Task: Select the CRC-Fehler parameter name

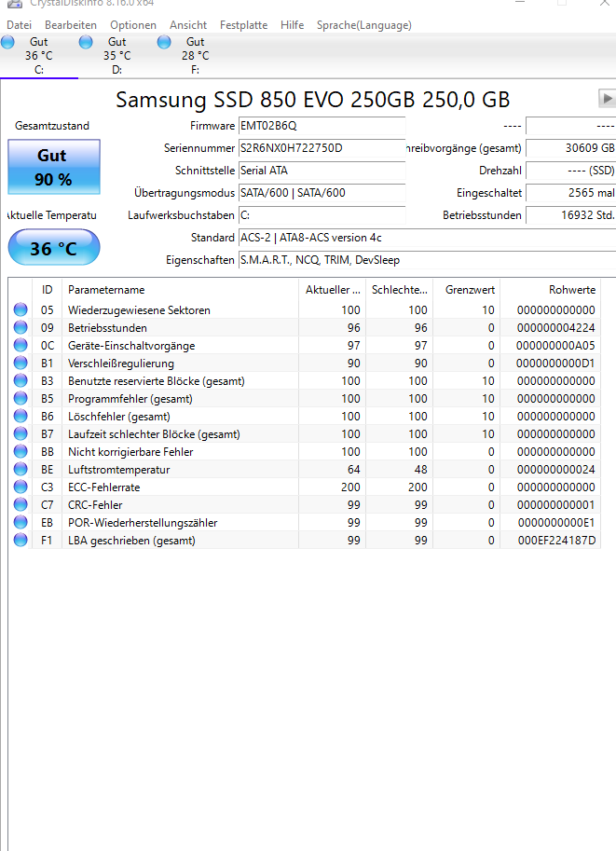Action: pos(95,505)
